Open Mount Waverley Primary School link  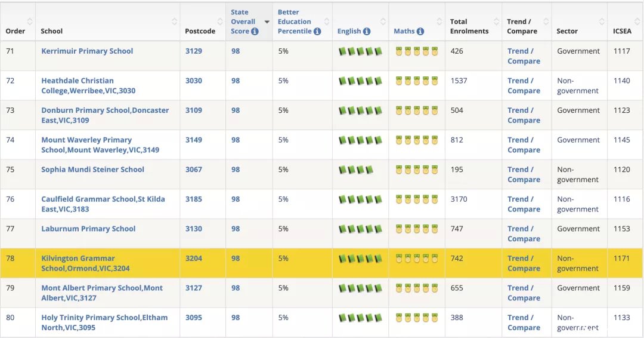tap(100, 145)
